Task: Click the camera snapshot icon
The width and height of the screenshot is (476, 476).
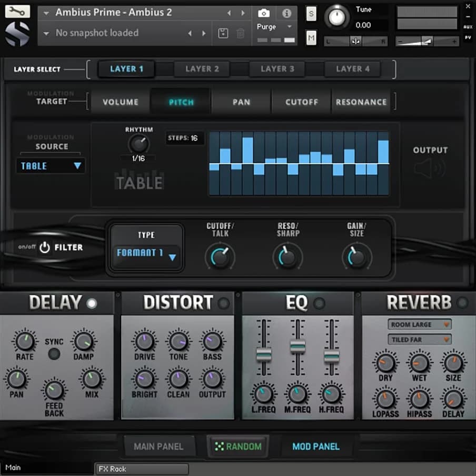Action: [x=263, y=13]
